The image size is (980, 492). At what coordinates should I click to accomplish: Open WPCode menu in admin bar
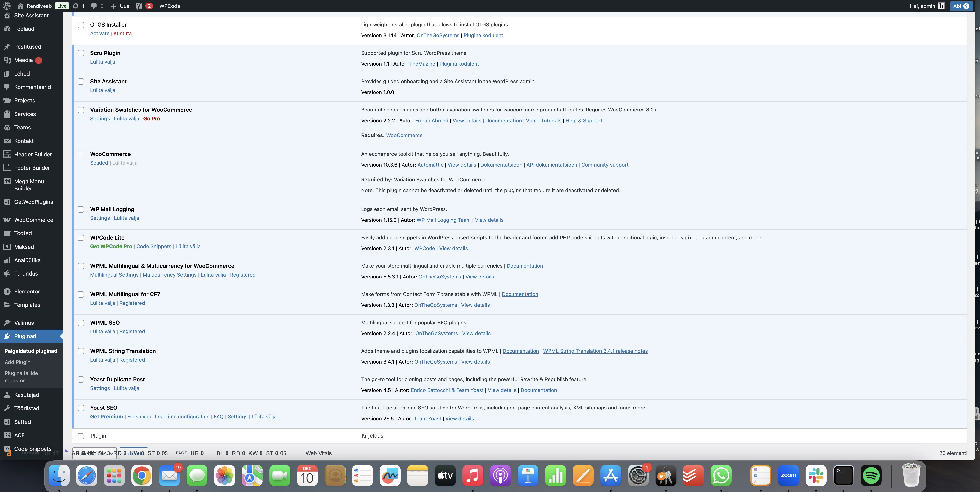(x=170, y=6)
